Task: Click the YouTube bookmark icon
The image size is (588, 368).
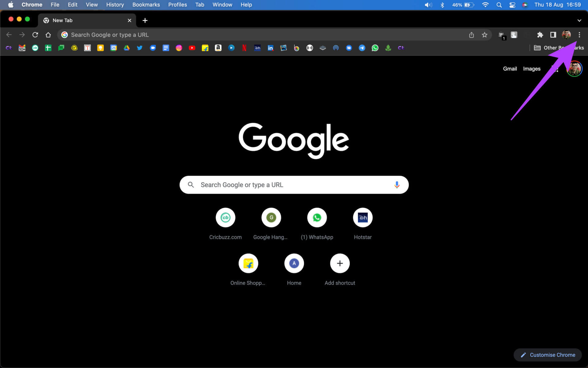Action: click(192, 47)
